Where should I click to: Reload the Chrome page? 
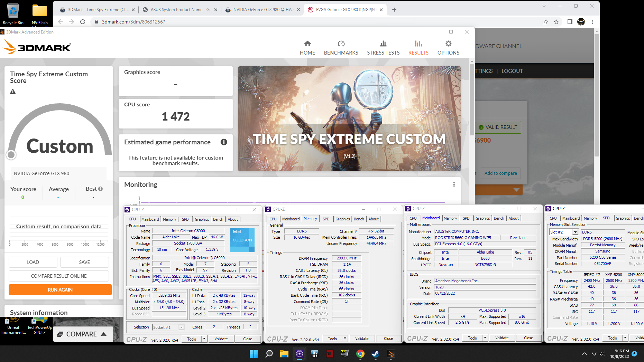83,22
